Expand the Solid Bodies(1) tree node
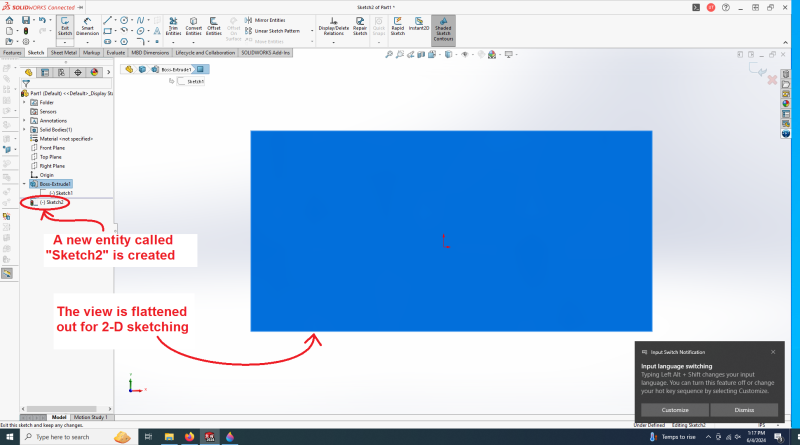 24,129
